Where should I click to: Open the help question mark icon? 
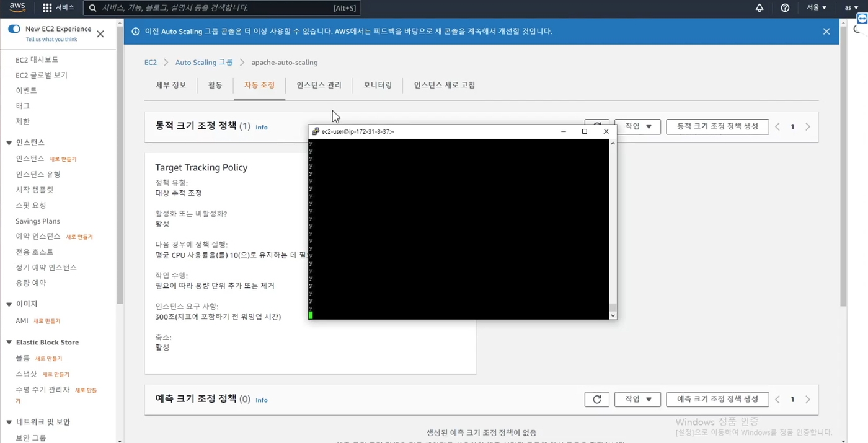pyautogui.click(x=785, y=8)
